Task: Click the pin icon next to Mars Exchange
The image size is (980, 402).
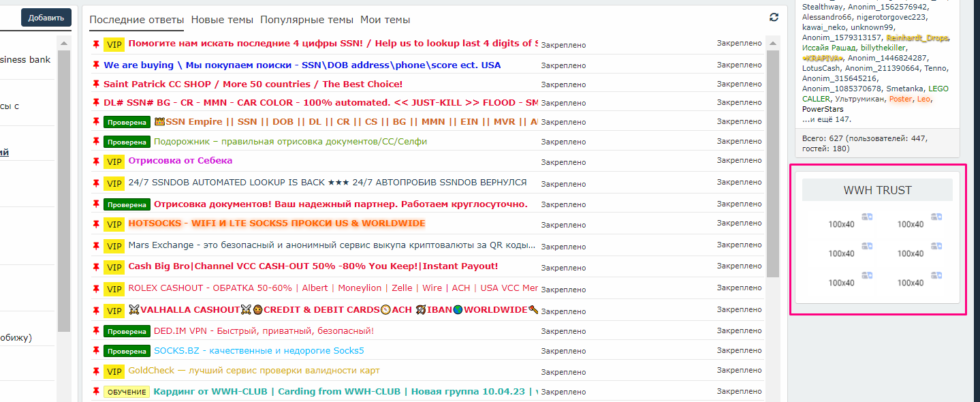Action: pos(96,245)
